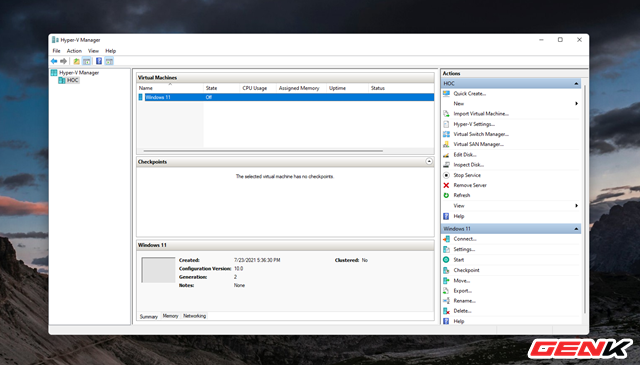
Task: Click the red Remove Server icon
Action: (446, 185)
